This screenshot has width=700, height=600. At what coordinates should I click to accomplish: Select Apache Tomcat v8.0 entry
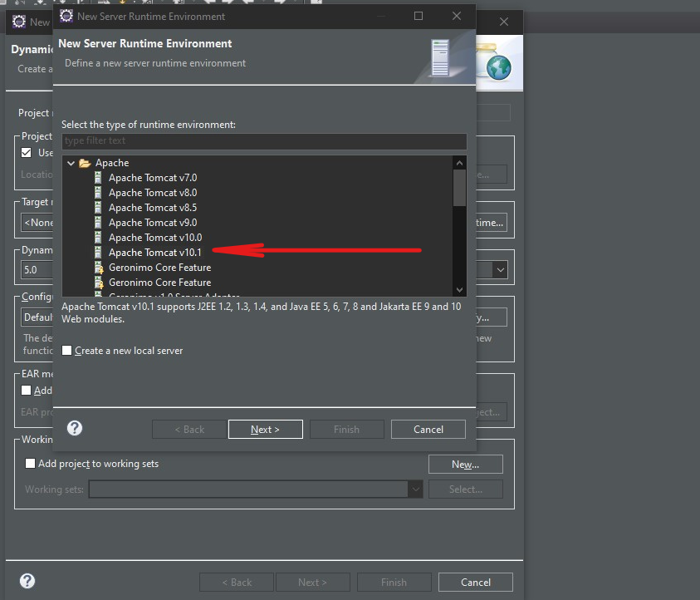click(x=152, y=193)
